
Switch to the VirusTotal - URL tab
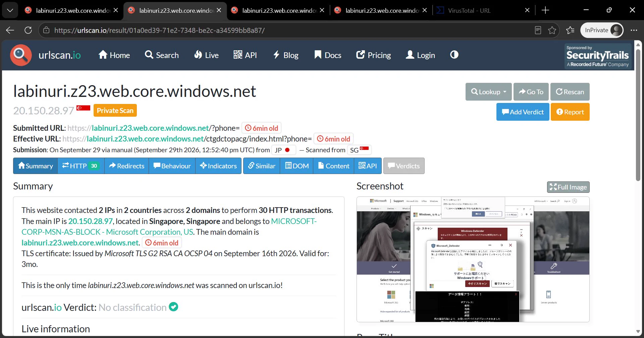(x=482, y=10)
